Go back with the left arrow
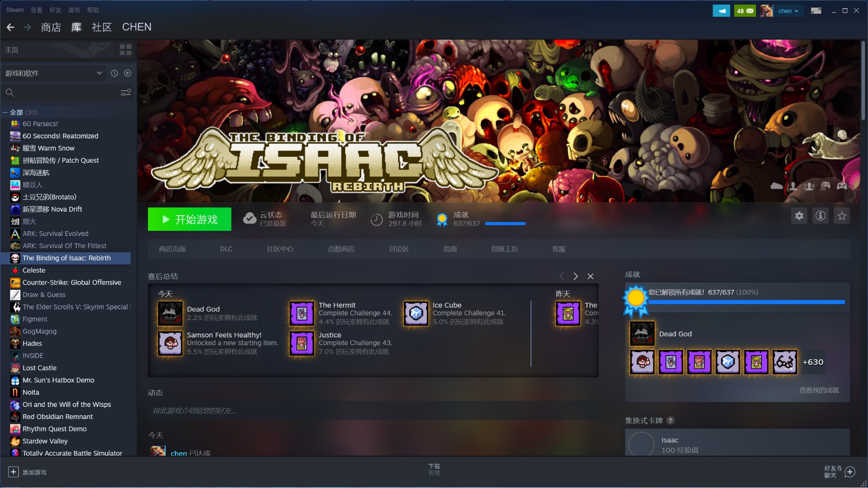 11,27
